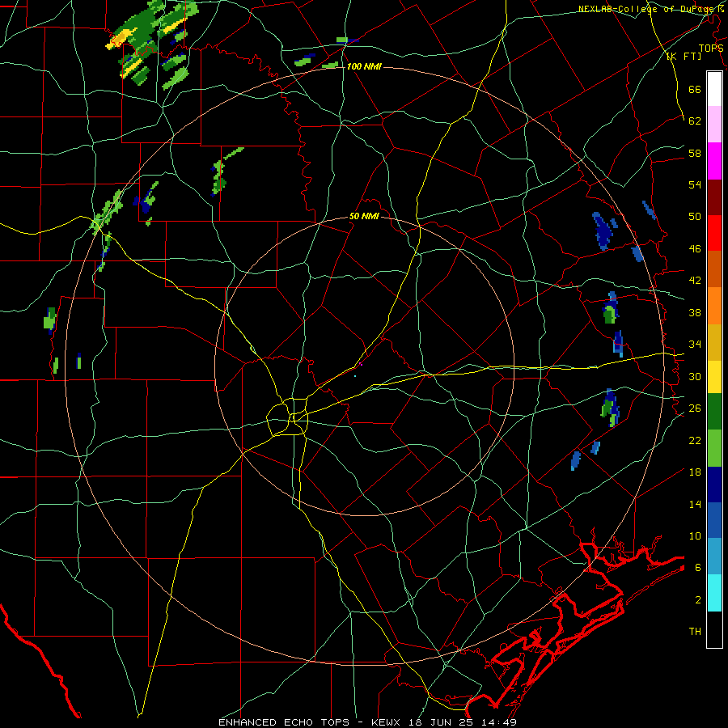Viewport: 728px width, 728px height.
Task: Click the legend value '62'
Action: point(695,121)
